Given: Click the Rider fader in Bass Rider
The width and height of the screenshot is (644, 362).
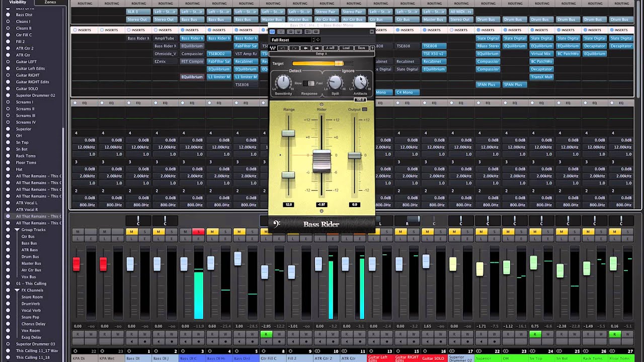Looking at the screenshot, I should (321, 161).
